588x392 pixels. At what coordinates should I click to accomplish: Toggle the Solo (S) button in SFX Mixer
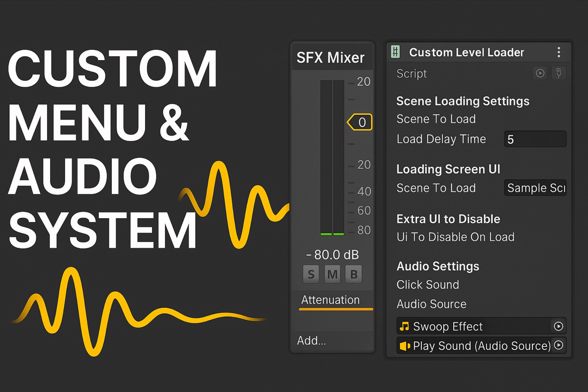[x=311, y=274]
